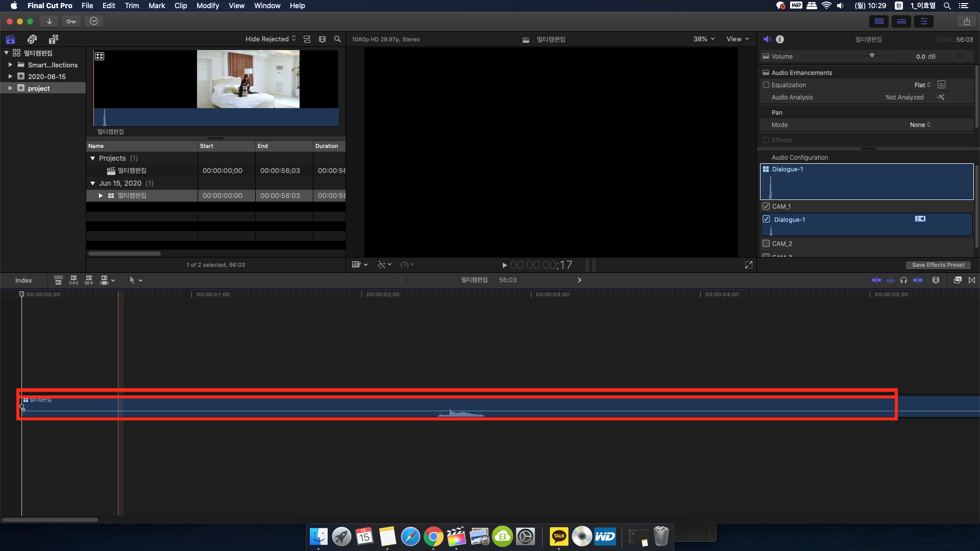
Task: Enable the Equalization checkbox
Action: click(766, 85)
